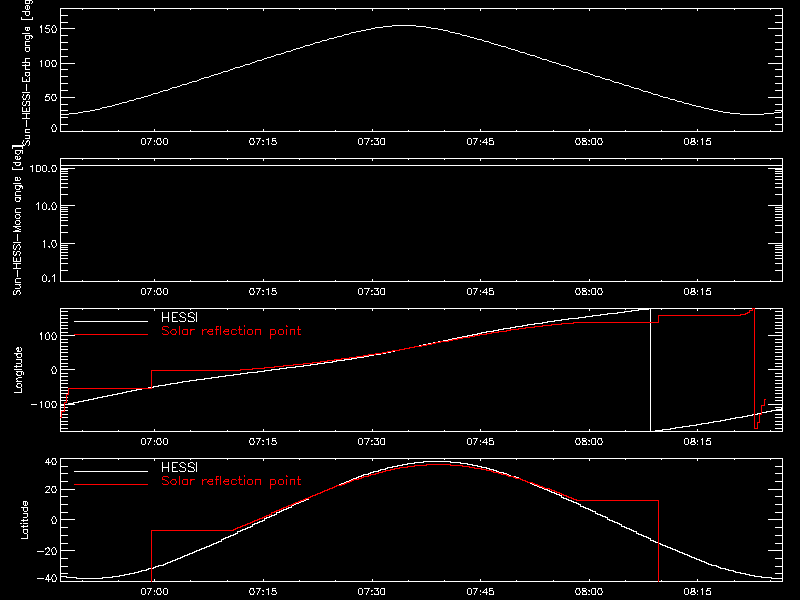Screen dimensions: 800x600
Task: Click 07:30 label under Latitude plot
Action: [x=371, y=592]
